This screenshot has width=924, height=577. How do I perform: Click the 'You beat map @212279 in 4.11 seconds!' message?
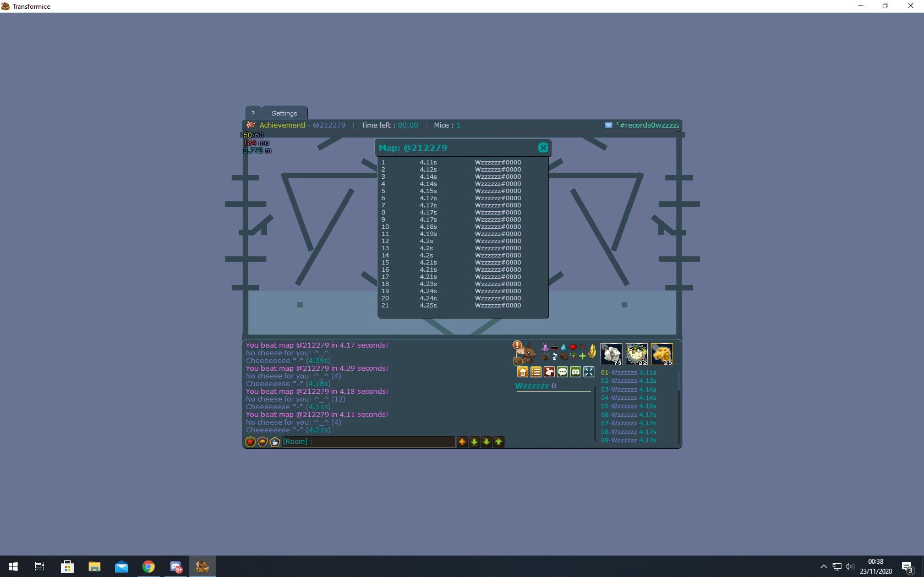coord(317,415)
